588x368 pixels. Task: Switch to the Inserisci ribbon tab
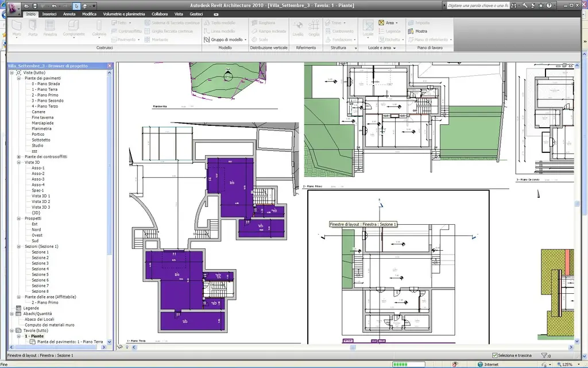click(x=49, y=14)
